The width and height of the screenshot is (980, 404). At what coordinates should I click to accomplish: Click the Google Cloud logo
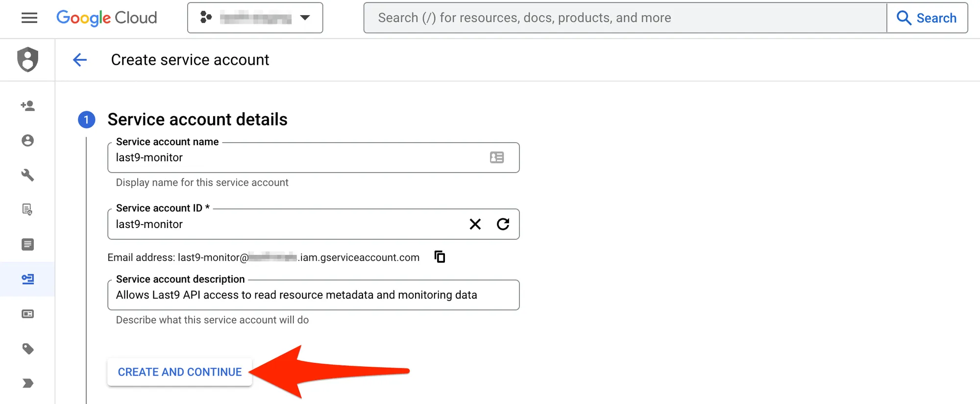point(107,18)
